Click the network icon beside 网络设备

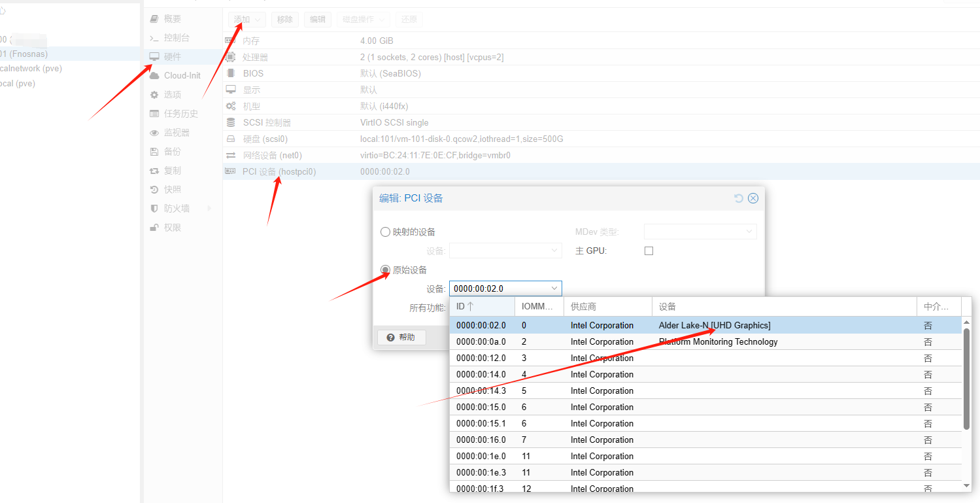click(231, 155)
